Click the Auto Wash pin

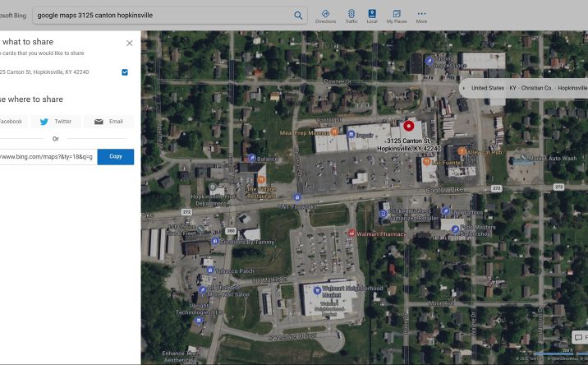[x=523, y=157]
